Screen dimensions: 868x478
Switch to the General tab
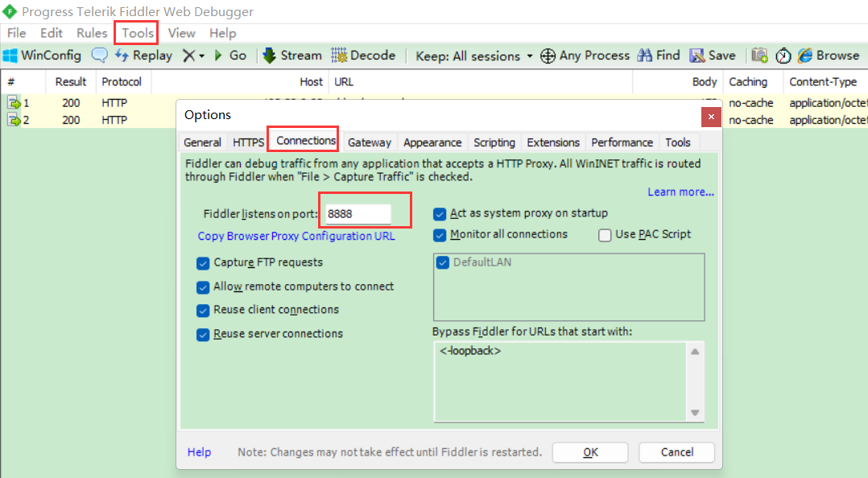click(202, 142)
